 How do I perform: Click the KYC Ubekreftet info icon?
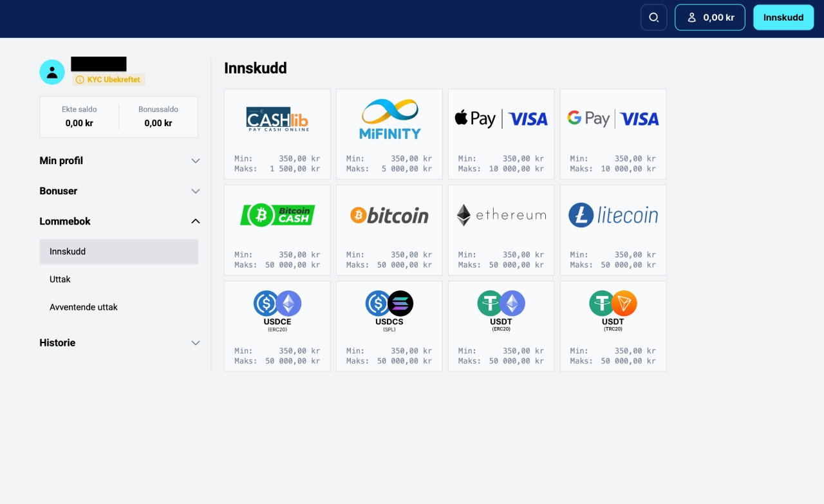click(x=80, y=80)
